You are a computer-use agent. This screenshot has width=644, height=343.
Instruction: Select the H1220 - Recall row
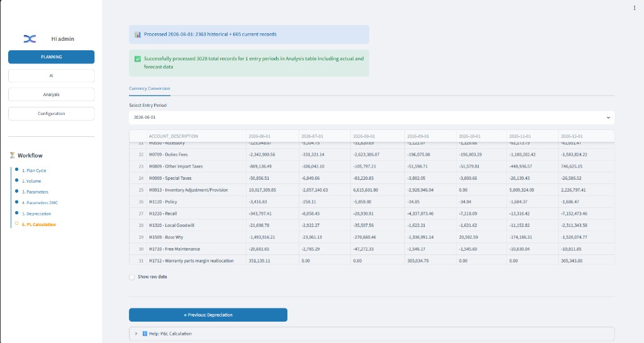(x=372, y=214)
